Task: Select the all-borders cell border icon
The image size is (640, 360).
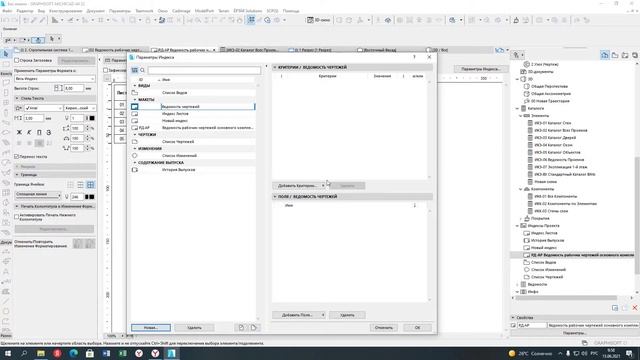Action: (x=91, y=185)
